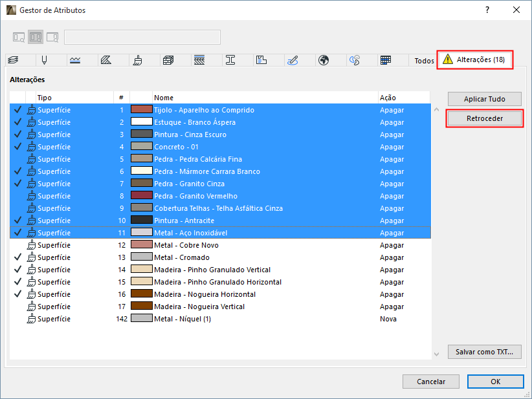This screenshot has width=532, height=399.
Task: Open the Cities globe tab icon
Action: point(324,60)
